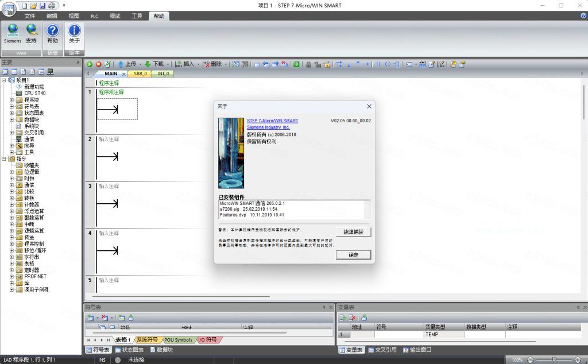588x364 pixels.
Task: Click the insert coil icon in toolbar
Action: tap(388, 64)
